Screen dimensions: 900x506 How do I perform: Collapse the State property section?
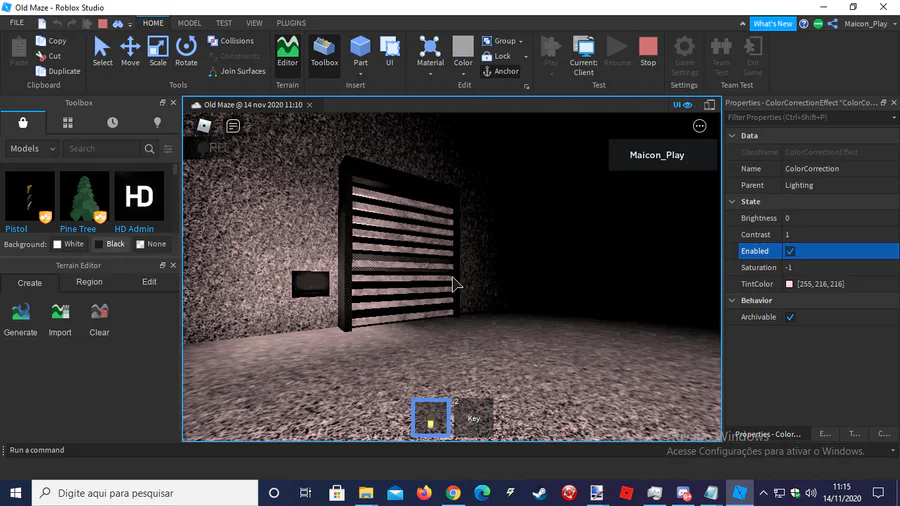pos(732,202)
